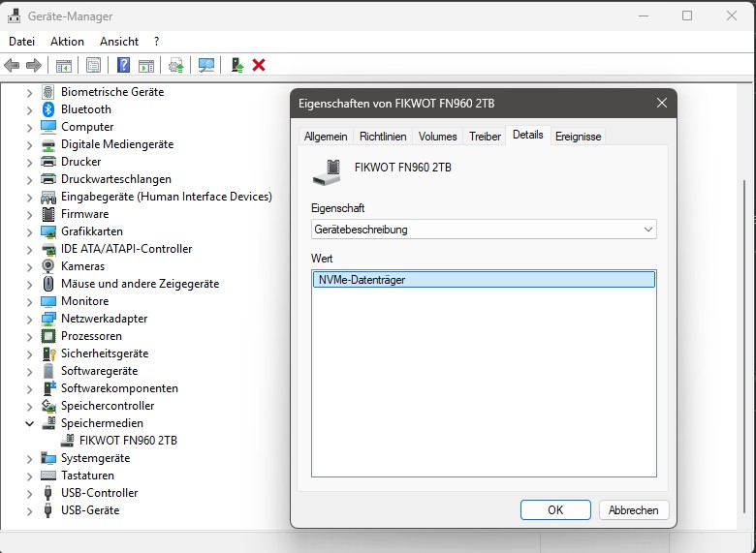Click the Mäuse und andere Zeigegeräte mouse icon

(x=48, y=284)
